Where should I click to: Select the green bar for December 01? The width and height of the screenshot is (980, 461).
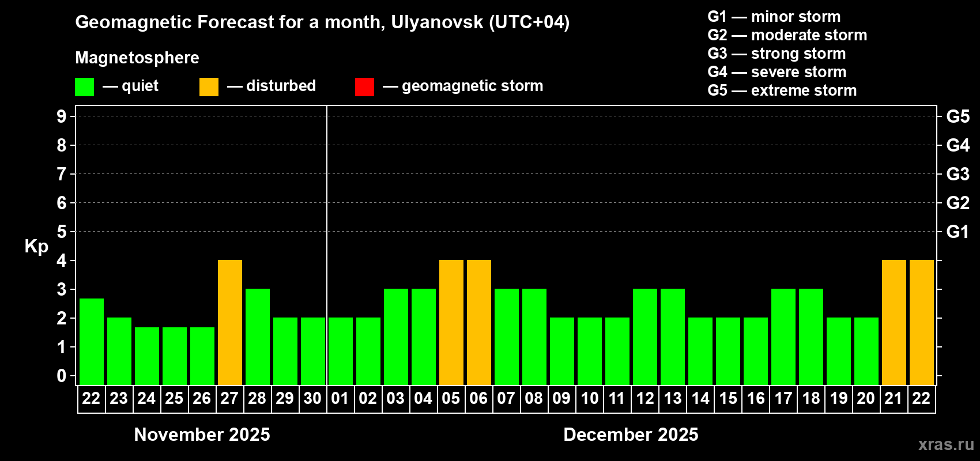tap(341, 352)
